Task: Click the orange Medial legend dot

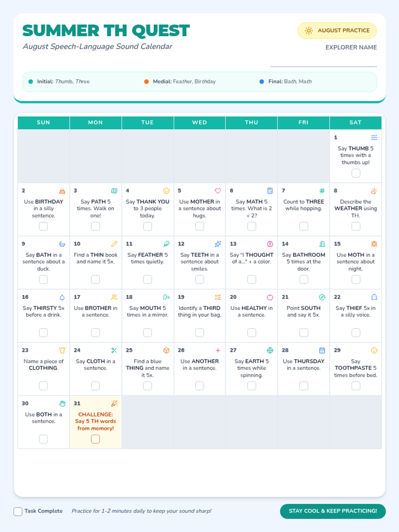Action: click(146, 81)
